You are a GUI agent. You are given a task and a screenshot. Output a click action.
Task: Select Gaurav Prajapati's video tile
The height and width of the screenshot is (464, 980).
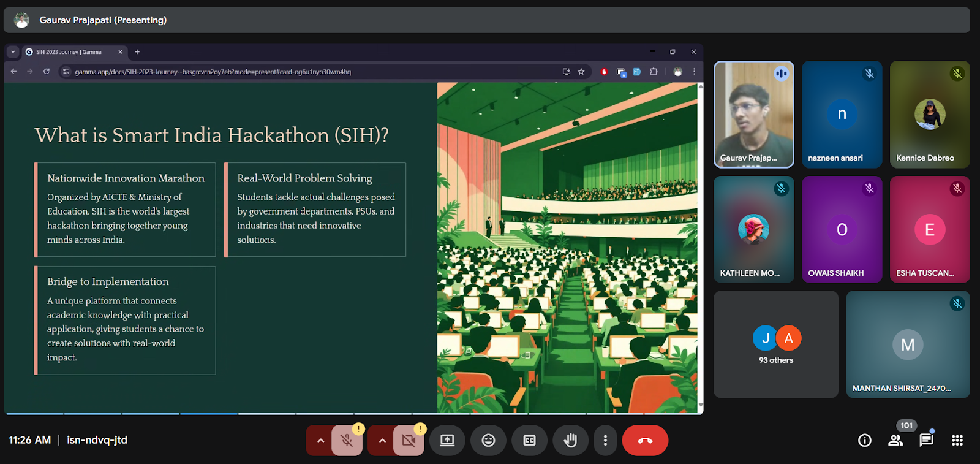pyautogui.click(x=754, y=115)
